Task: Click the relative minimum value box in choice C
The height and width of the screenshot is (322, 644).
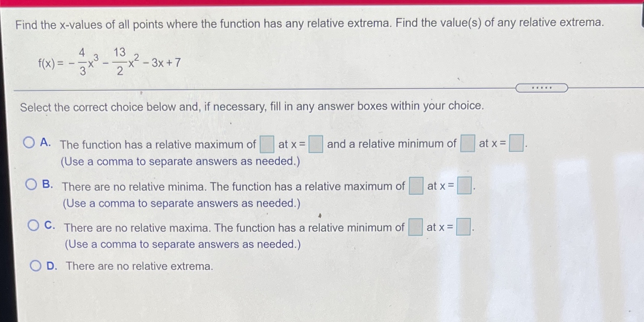Action: (x=415, y=227)
